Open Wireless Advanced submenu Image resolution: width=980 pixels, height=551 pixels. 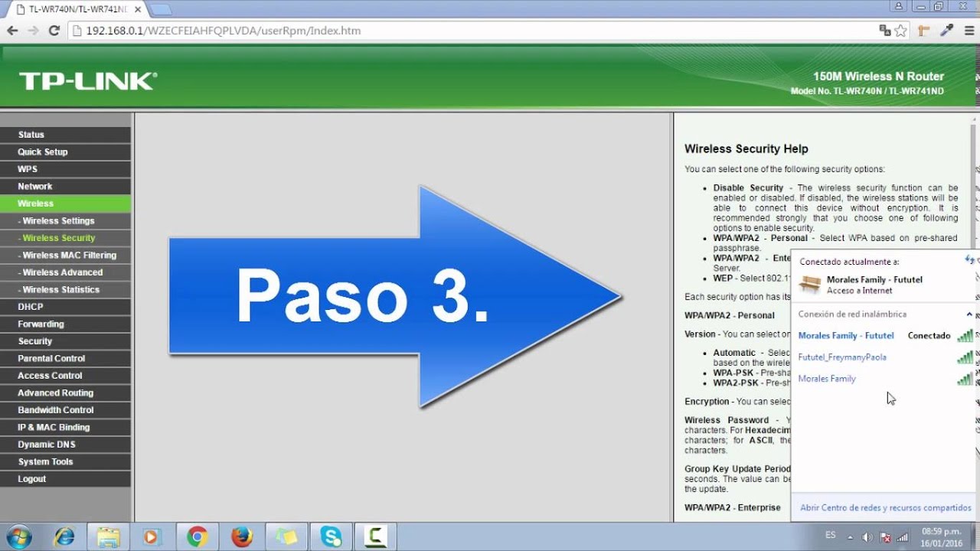(65, 272)
